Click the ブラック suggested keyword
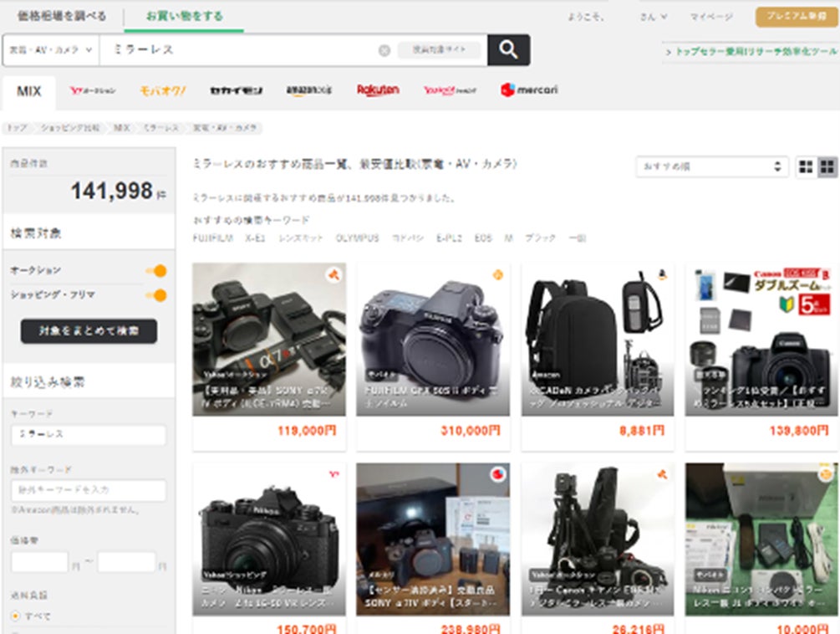 tap(540, 238)
